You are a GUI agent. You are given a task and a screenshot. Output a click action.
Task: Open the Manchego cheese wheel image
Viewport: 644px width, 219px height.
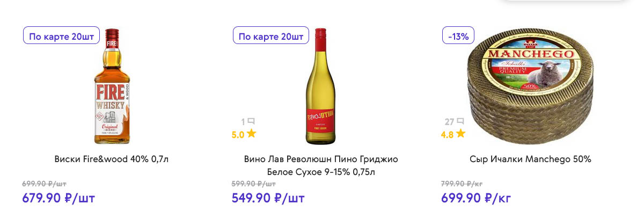click(530, 86)
